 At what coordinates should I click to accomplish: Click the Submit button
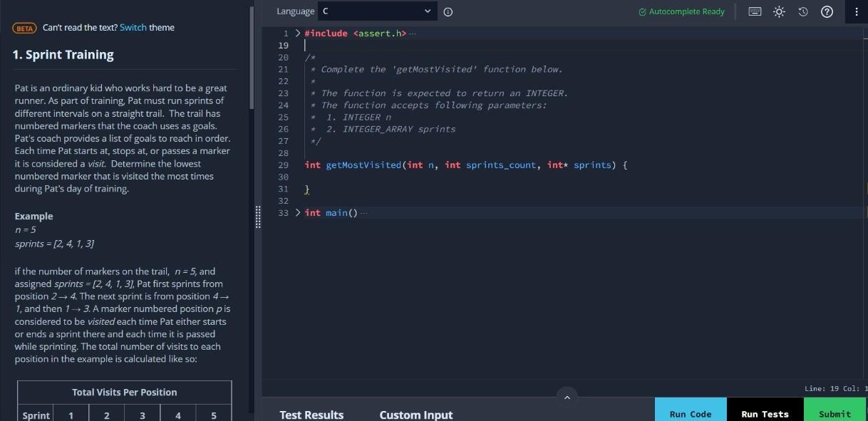pos(834,413)
